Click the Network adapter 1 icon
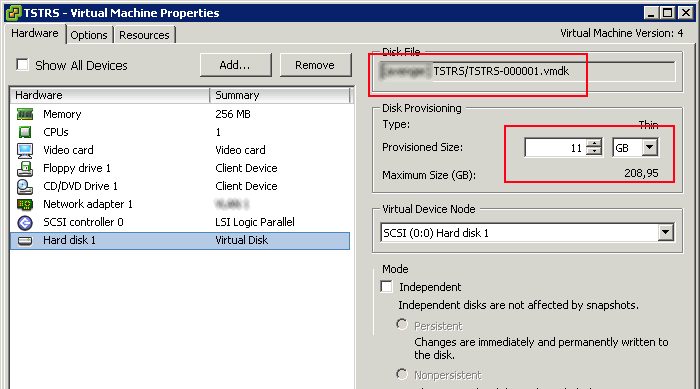700x389 pixels. [x=25, y=205]
